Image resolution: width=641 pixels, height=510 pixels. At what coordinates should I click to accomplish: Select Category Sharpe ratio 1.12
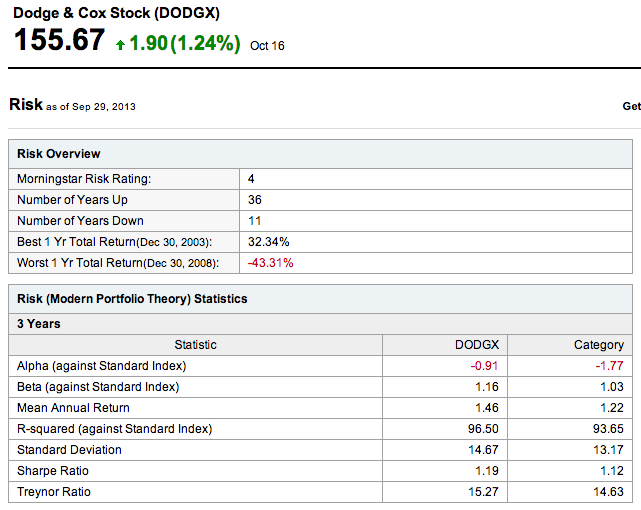[612, 471]
